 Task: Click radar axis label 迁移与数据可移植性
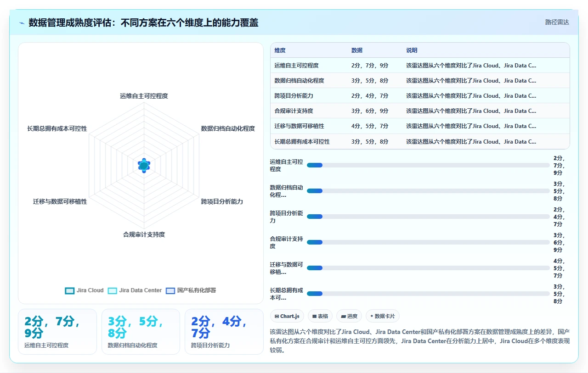coord(60,201)
